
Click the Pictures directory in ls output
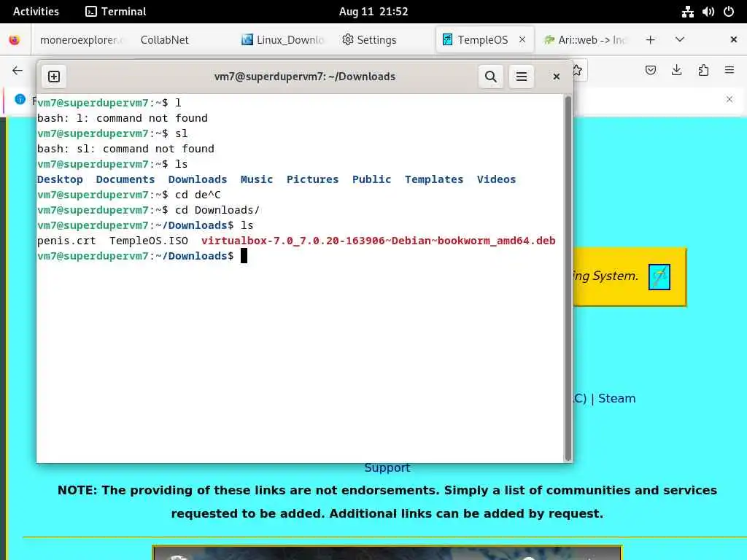312,179
